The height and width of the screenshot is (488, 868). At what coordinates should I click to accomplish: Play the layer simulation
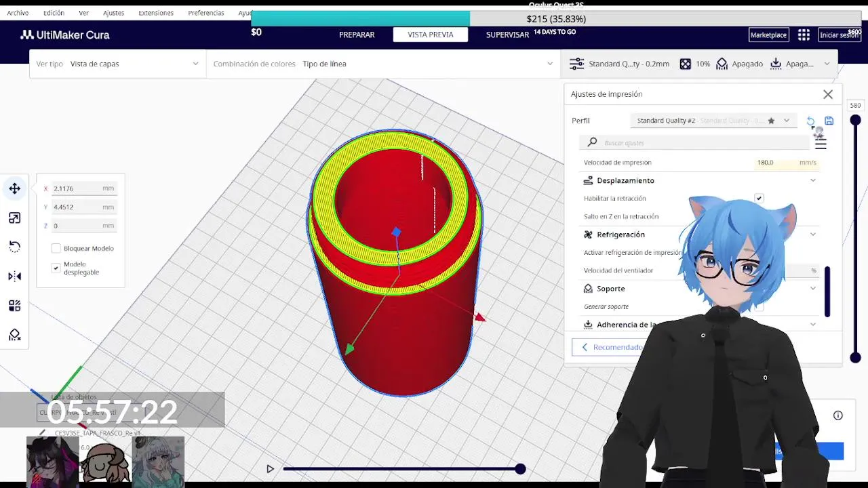tap(270, 468)
